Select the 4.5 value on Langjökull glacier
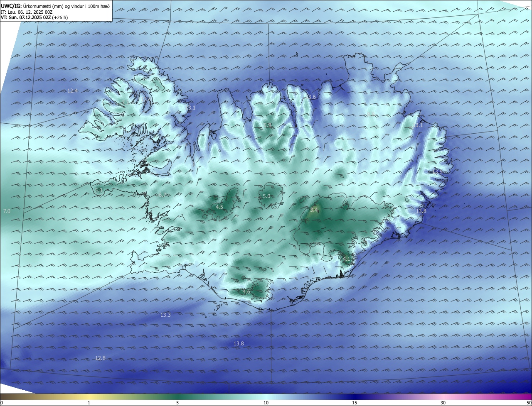Viewport: 532px width, 406px height. pos(219,207)
